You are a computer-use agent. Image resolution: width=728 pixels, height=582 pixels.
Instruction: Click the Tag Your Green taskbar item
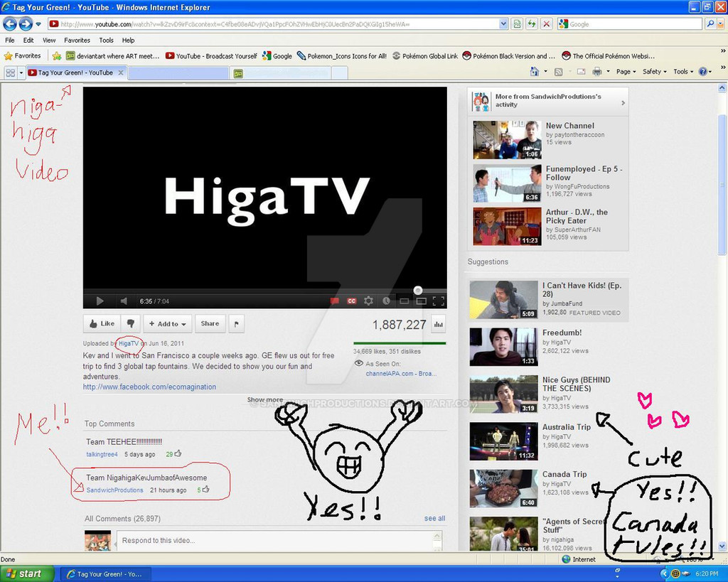[x=105, y=574]
